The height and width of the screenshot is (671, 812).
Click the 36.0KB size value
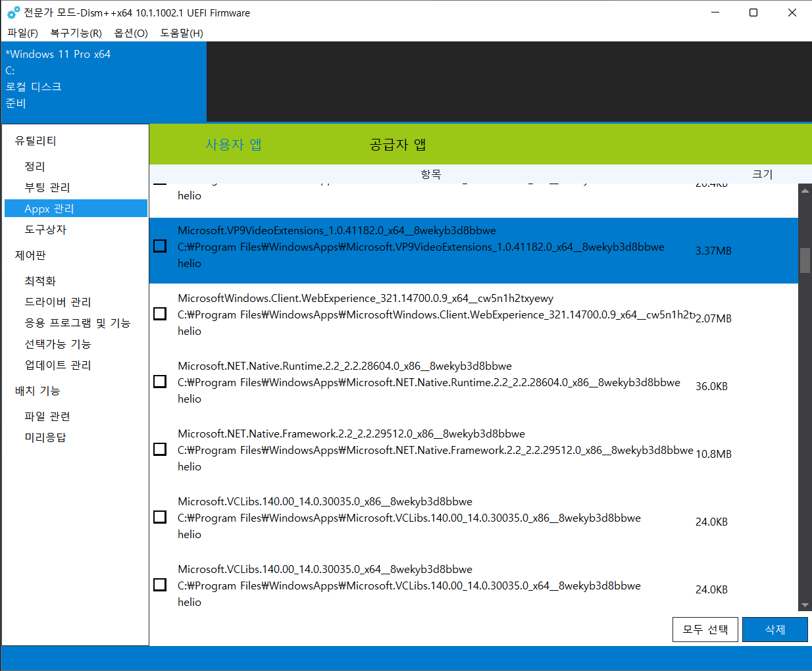click(x=711, y=386)
